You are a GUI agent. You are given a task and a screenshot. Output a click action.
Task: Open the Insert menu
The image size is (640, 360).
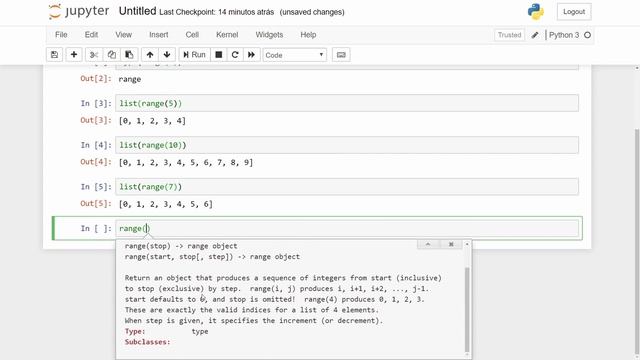(x=159, y=35)
